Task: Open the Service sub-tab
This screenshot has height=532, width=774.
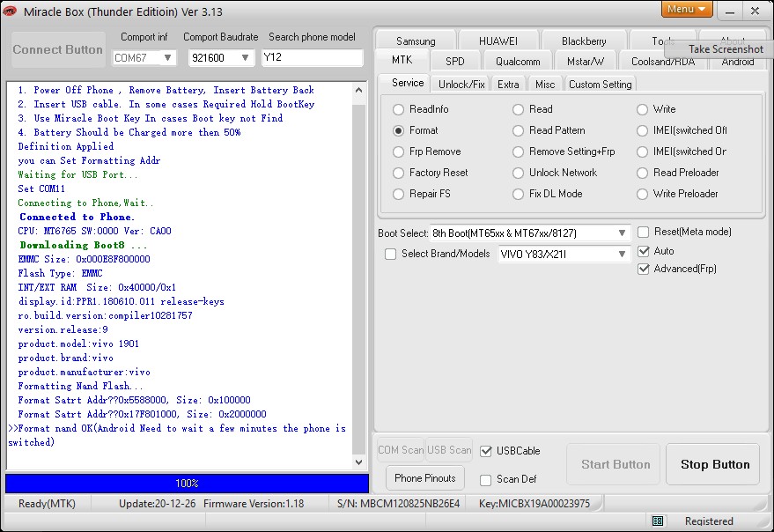Action: (408, 83)
